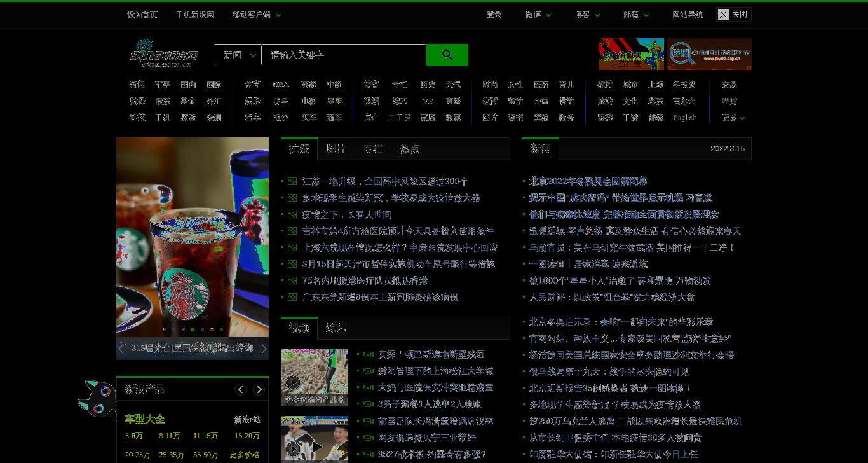Click the 登录 login link
Viewport: 868px width, 463px height.
pos(494,15)
